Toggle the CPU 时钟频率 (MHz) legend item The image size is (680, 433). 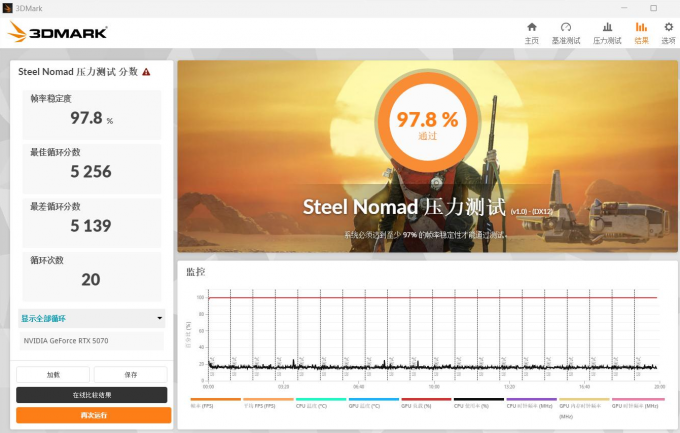[531, 403]
